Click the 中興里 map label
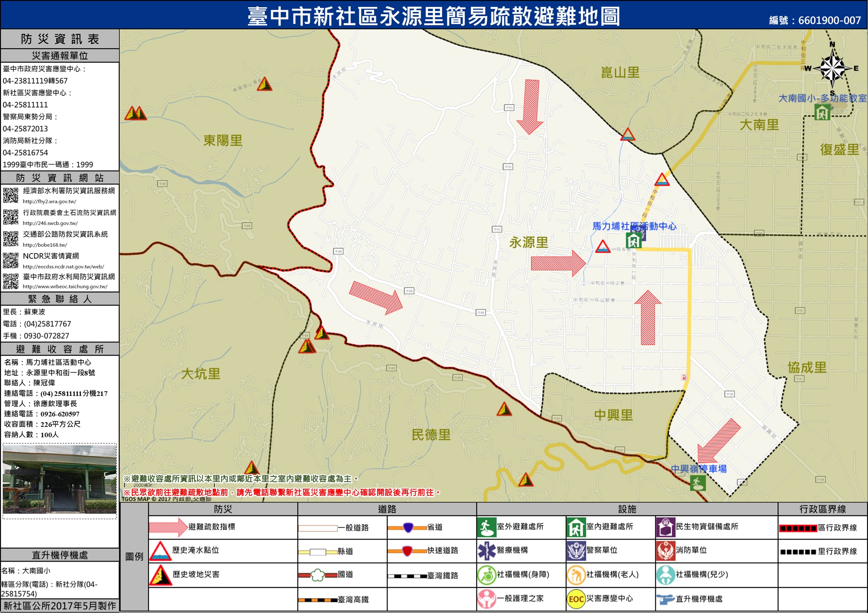 tap(613, 415)
